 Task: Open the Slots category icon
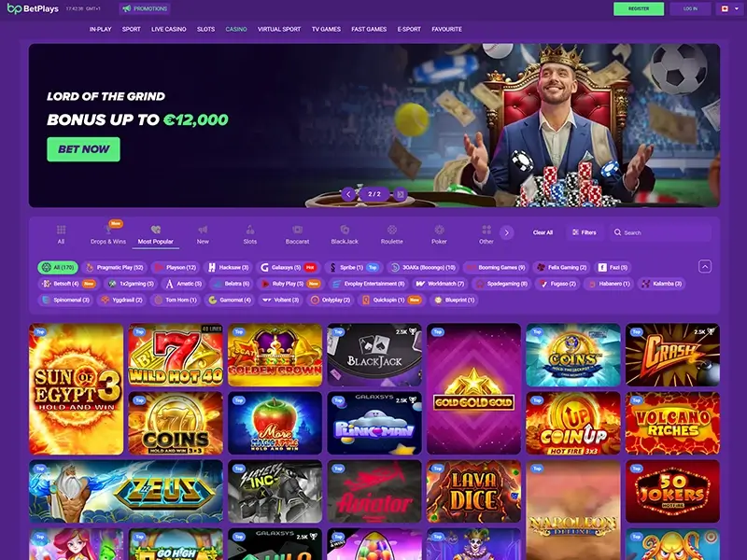coord(250,230)
